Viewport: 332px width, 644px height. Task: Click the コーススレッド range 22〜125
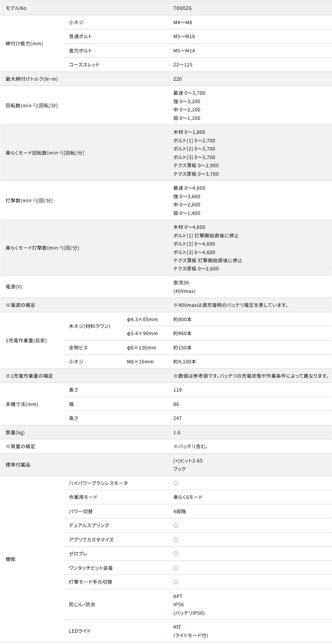[183, 65]
